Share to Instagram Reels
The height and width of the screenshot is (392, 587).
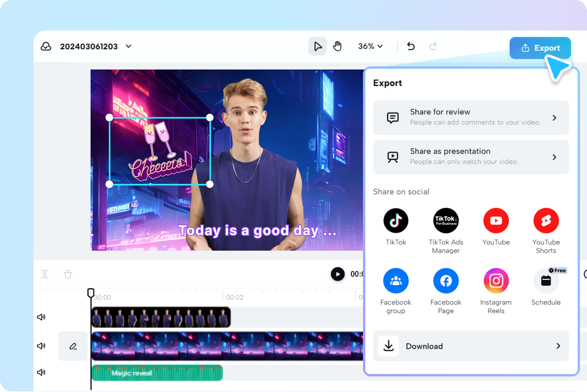(x=496, y=281)
